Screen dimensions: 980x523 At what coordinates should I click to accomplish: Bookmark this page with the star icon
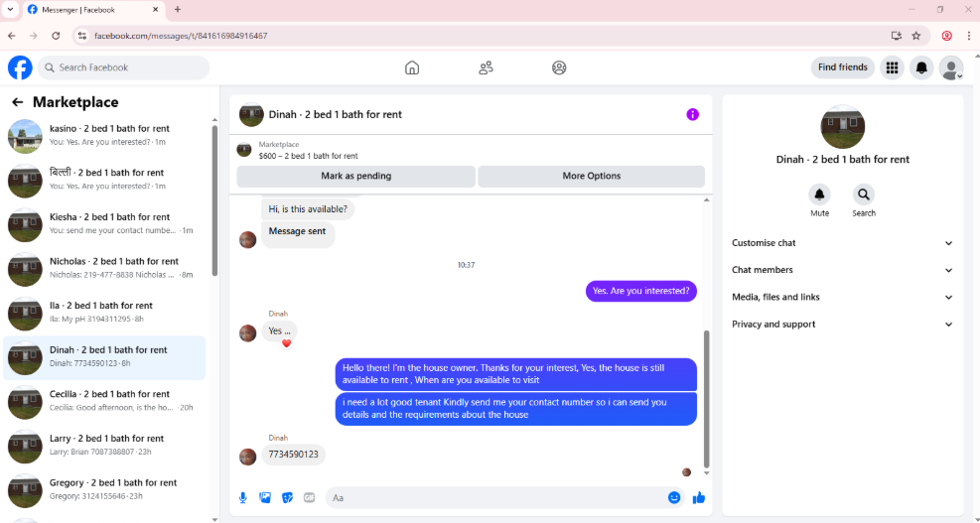[916, 36]
